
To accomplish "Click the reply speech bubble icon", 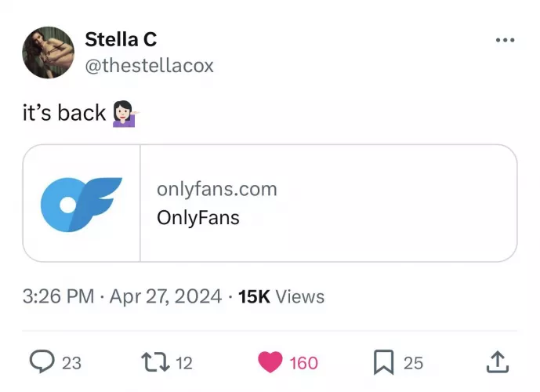I will pyautogui.click(x=41, y=362).
